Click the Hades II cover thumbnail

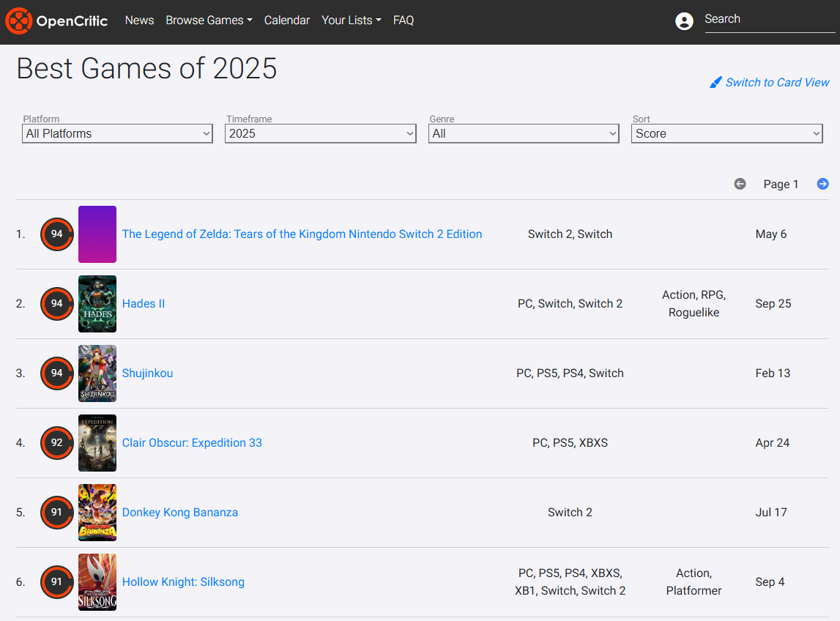click(97, 304)
